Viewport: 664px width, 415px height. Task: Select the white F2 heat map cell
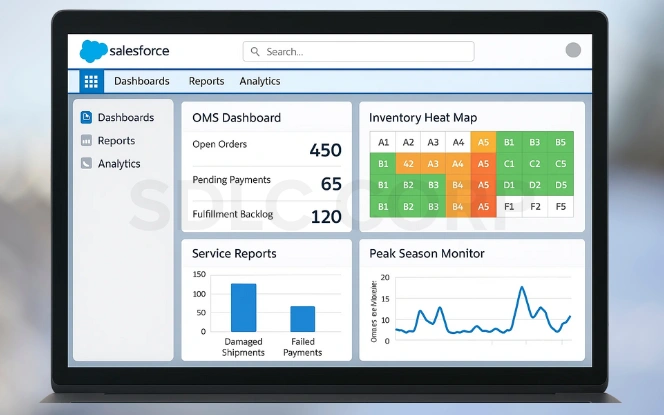(536, 207)
